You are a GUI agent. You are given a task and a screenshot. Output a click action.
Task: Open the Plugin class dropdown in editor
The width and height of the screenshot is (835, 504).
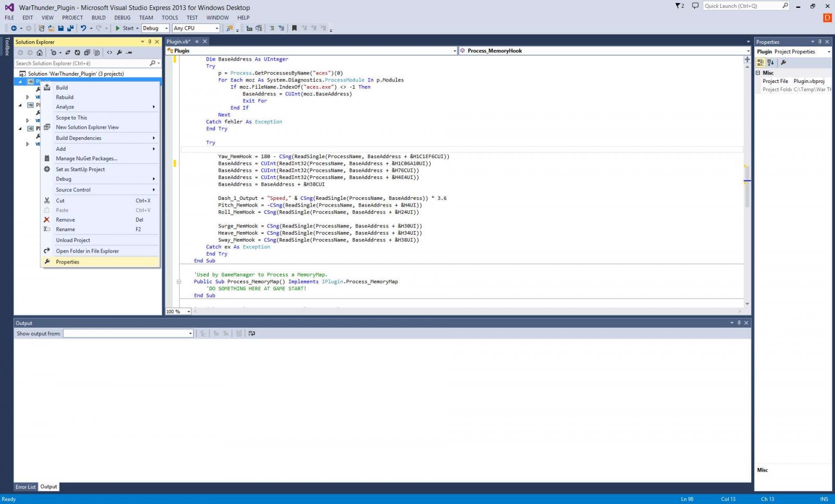click(312, 51)
